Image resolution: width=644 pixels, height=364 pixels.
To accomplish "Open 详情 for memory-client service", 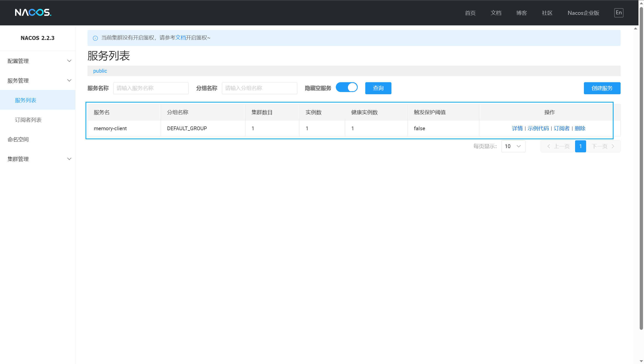I will (517, 128).
